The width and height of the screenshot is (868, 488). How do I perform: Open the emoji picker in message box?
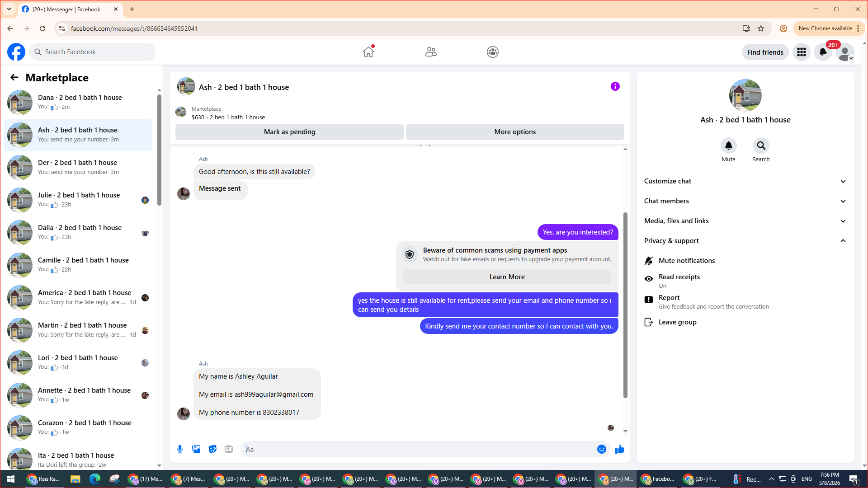[601, 449]
